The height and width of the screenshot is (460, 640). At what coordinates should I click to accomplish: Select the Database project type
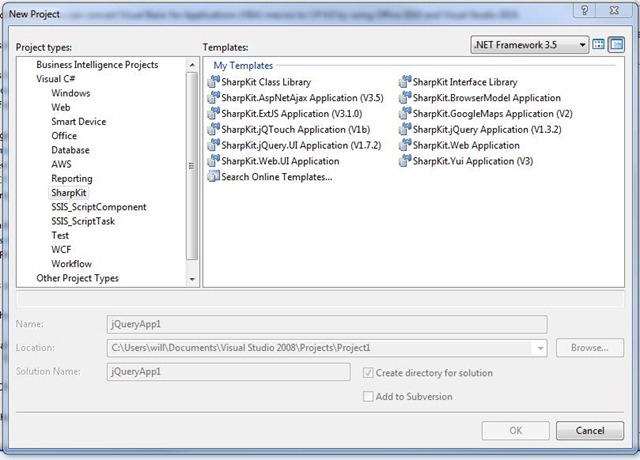point(70,150)
